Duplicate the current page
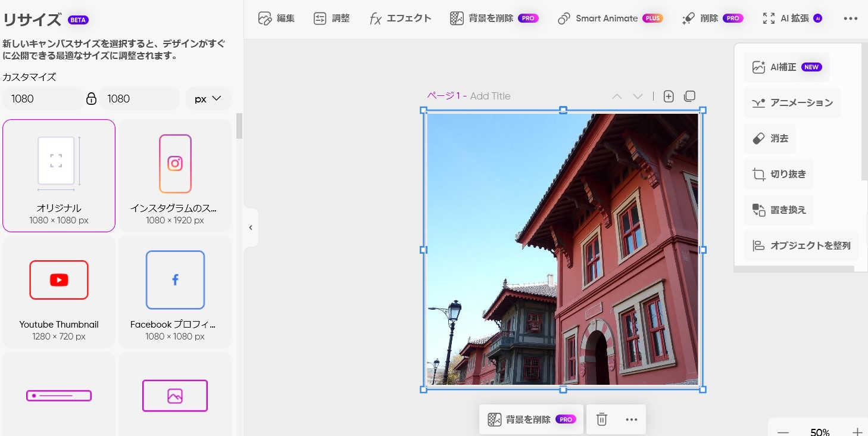The width and height of the screenshot is (868, 436). 689,96
